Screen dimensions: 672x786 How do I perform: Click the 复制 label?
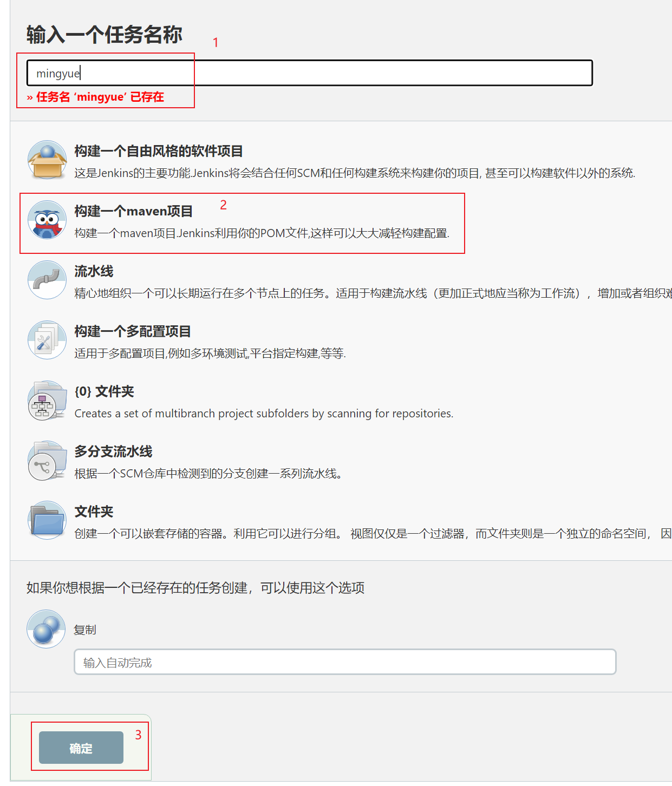[85, 630]
